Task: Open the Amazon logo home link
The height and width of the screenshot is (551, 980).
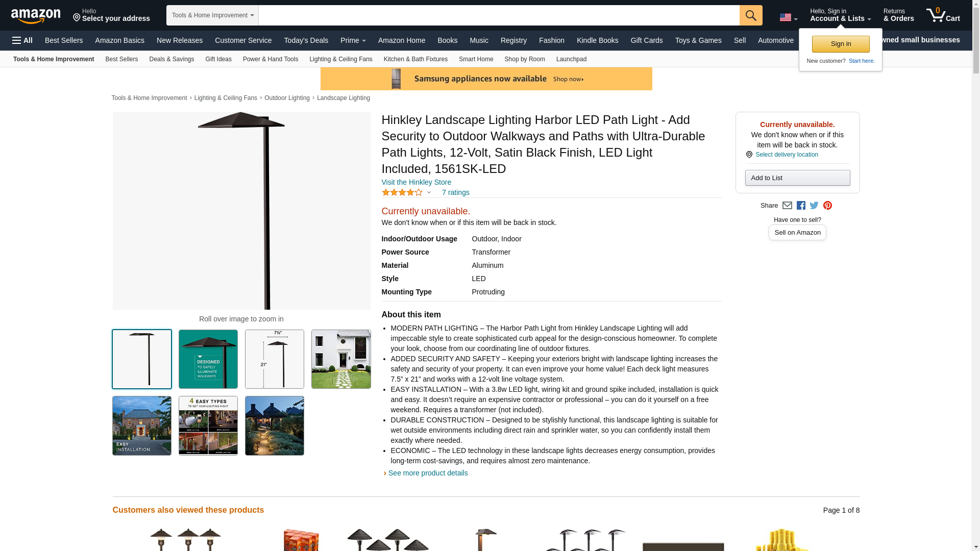Action: 36,16
